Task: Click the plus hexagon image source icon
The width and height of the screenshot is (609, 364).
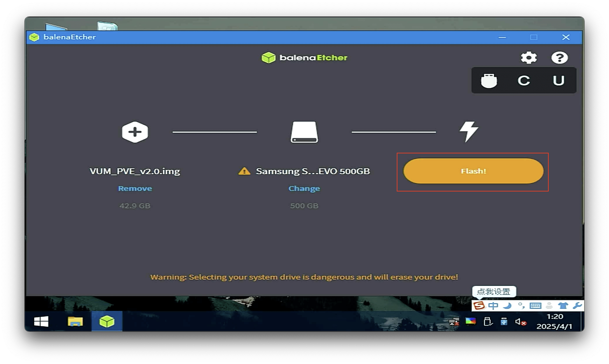Action: point(135,132)
